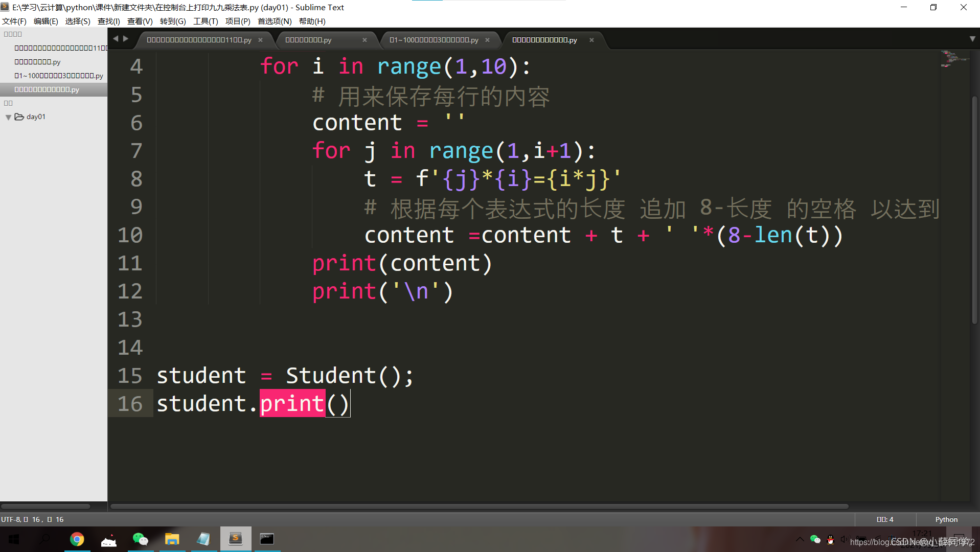This screenshot has height=552, width=980.
Task: Open the command prompt taskbar icon
Action: [x=267, y=539]
